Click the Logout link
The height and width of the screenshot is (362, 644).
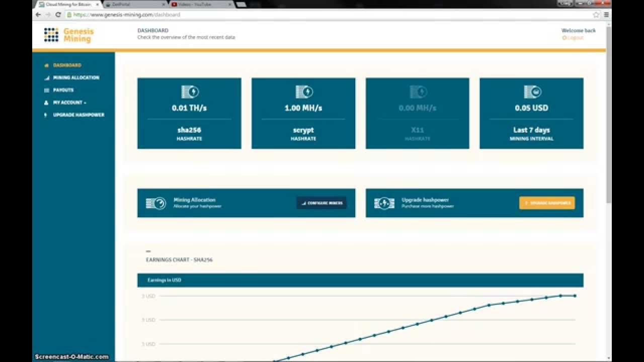[573, 38]
